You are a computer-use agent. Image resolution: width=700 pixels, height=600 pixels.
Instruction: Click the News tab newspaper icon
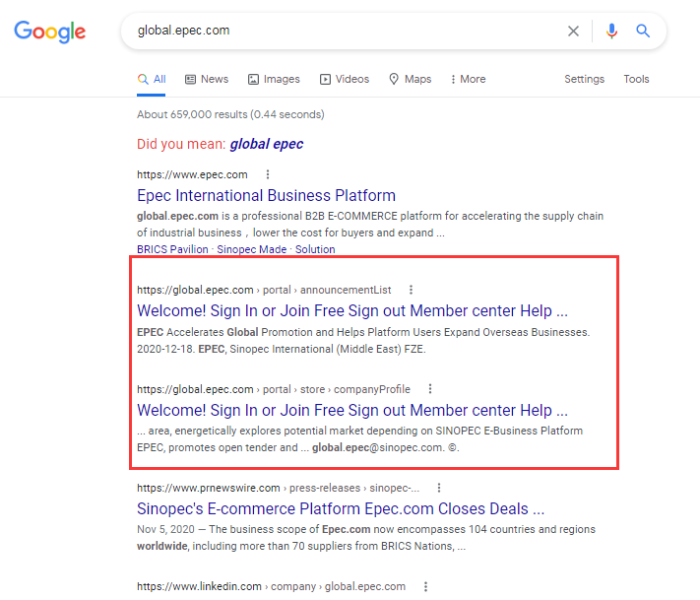coord(191,80)
